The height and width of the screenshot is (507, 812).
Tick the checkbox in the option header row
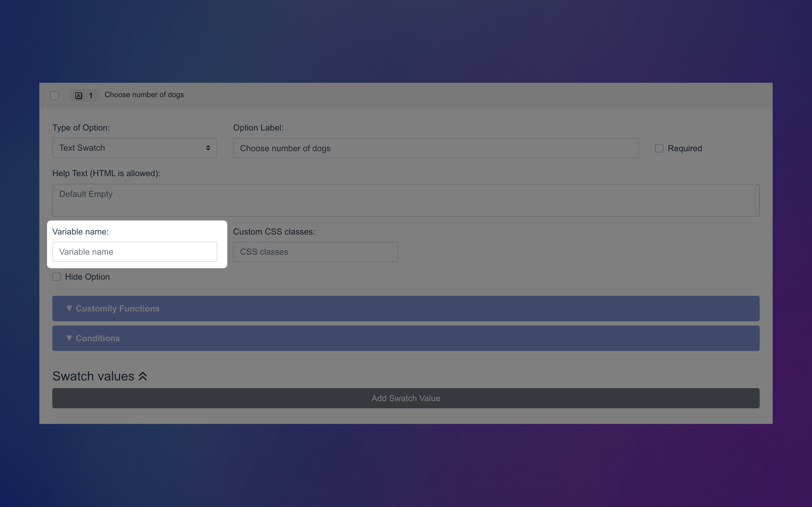pos(54,96)
